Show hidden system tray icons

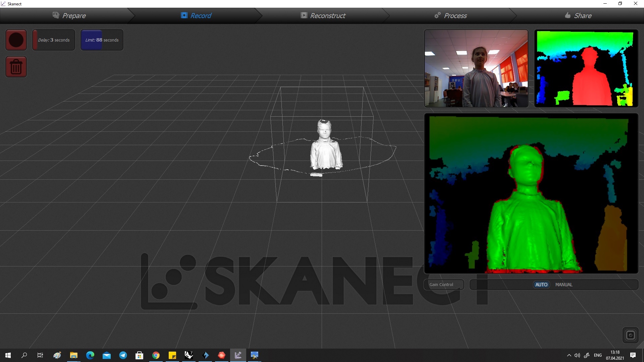click(x=569, y=355)
